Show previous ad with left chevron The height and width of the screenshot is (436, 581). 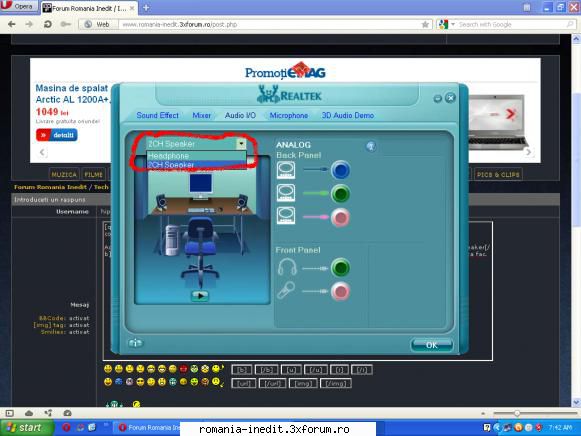point(42,152)
